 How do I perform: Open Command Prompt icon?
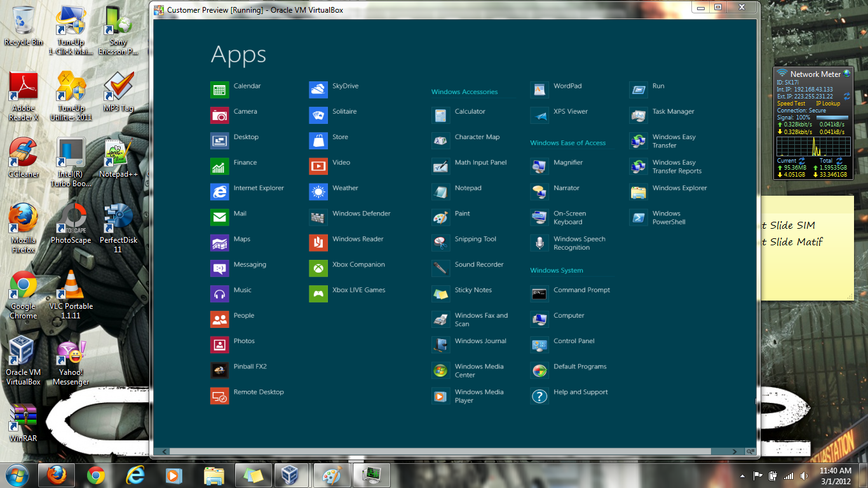click(539, 294)
